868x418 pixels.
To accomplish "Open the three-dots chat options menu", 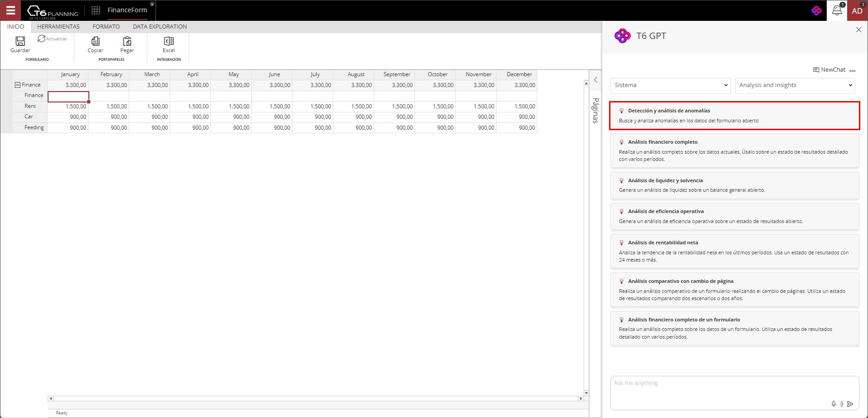I will click(x=853, y=70).
